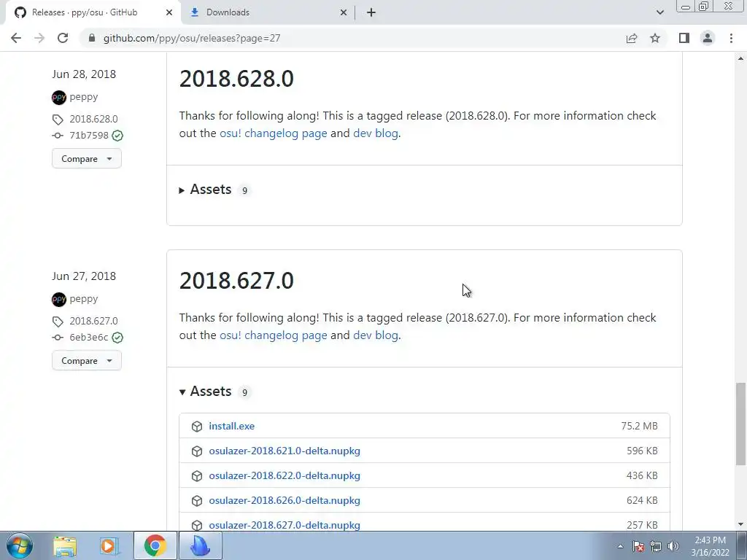Open the taskbar clock and date
747x560 pixels.
[710, 546]
